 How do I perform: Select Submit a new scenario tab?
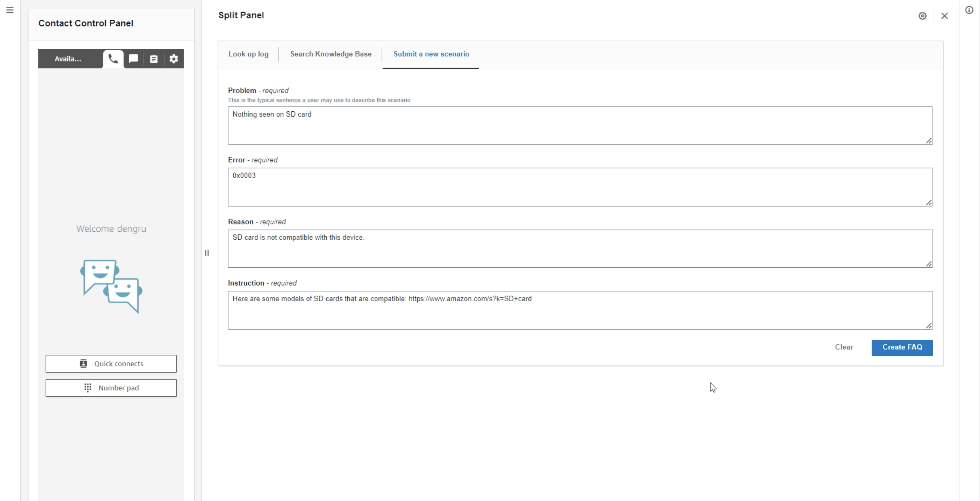click(431, 54)
